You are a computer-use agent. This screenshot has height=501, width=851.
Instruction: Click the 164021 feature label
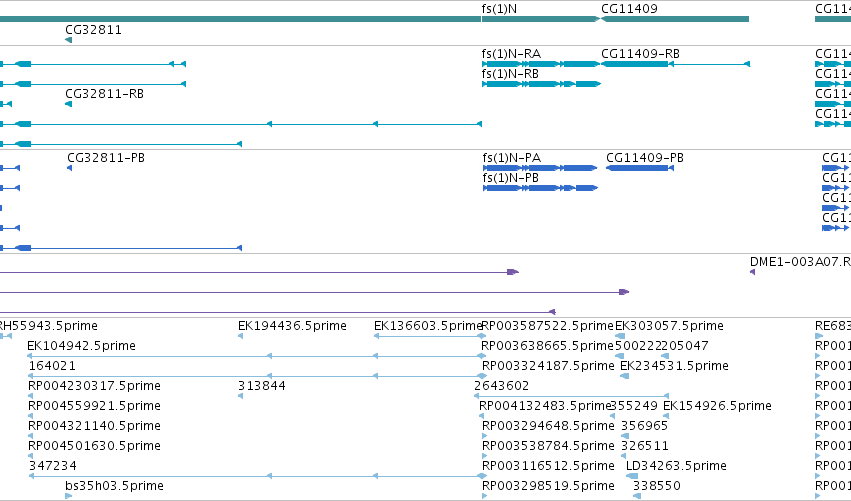pyautogui.click(x=52, y=366)
